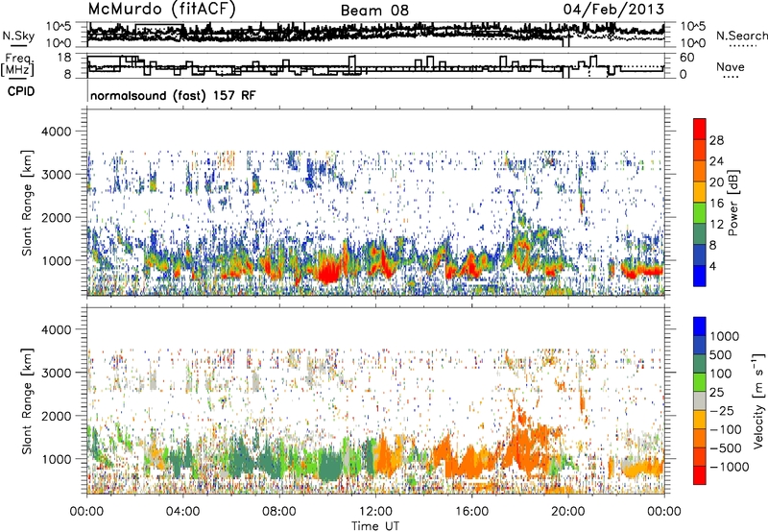
Task: Click the '4' power colorbar label
Action: (x=712, y=267)
